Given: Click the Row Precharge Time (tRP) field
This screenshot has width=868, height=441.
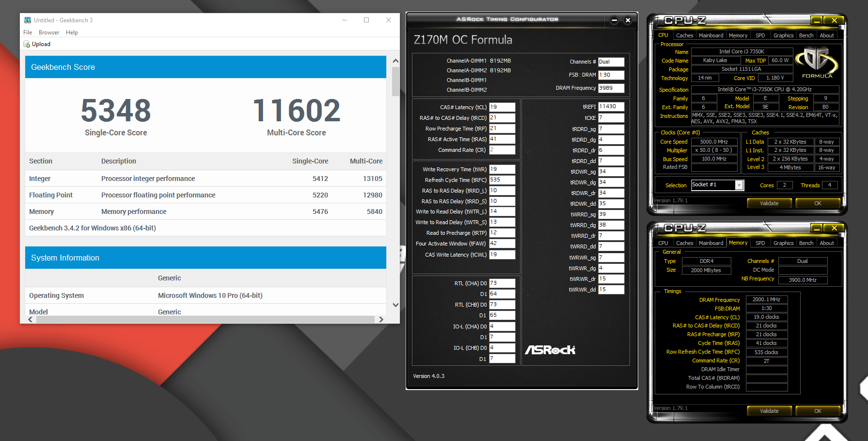Looking at the screenshot, I should 502,129.
